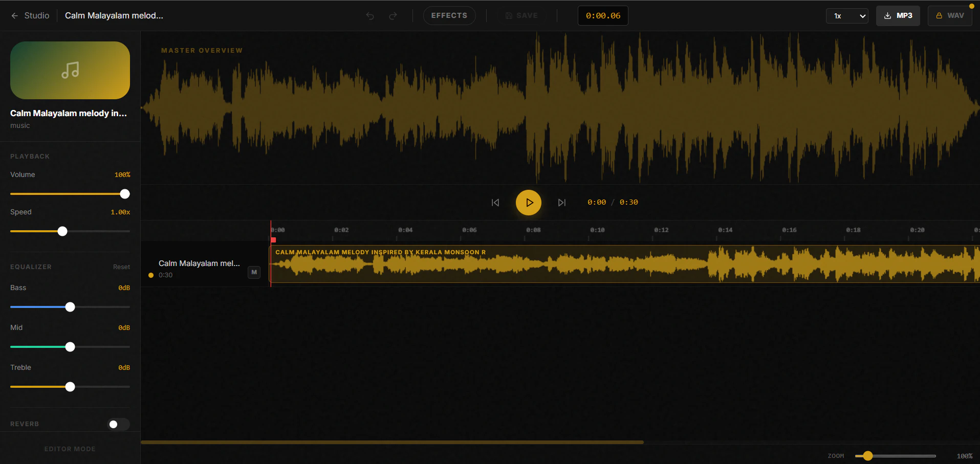The image size is (980, 464).
Task: Click the track's 0:30 duration label
Action: pyautogui.click(x=165, y=275)
